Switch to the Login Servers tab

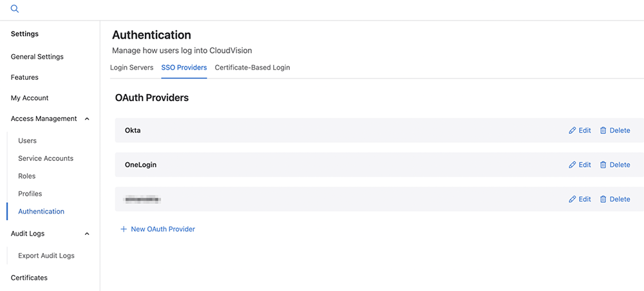point(131,68)
